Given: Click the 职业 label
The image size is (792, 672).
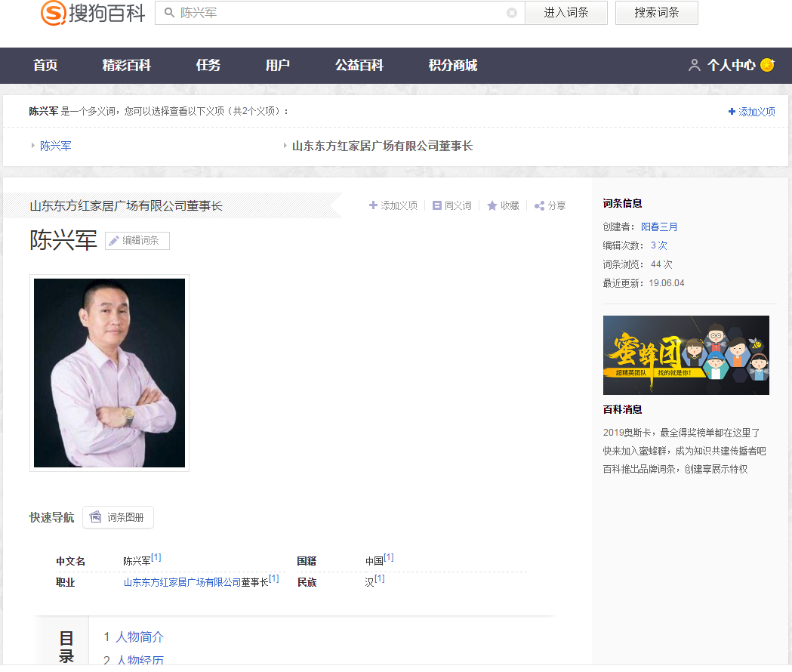Looking at the screenshot, I should coord(65,583).
